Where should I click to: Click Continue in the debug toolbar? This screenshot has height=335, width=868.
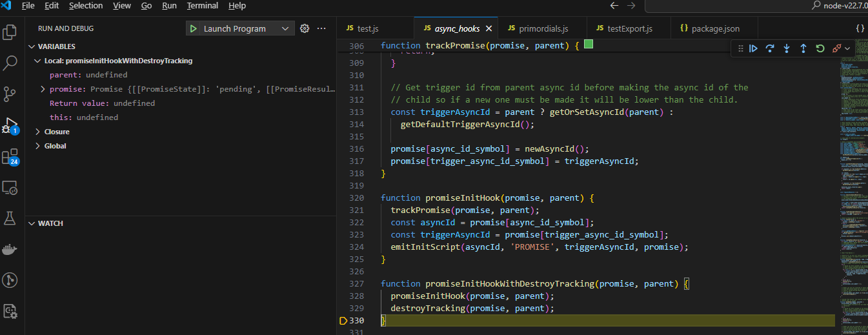click(x=753, y=48)
